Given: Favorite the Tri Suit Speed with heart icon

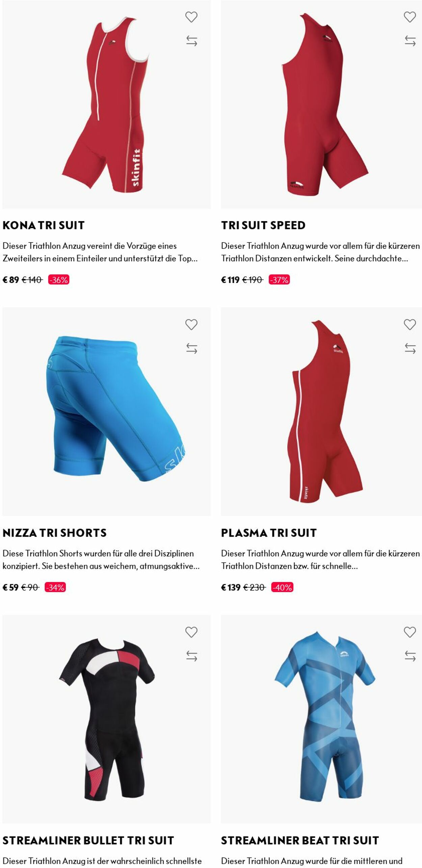Looking at the screenshot, I should click(x=410, y=17).
